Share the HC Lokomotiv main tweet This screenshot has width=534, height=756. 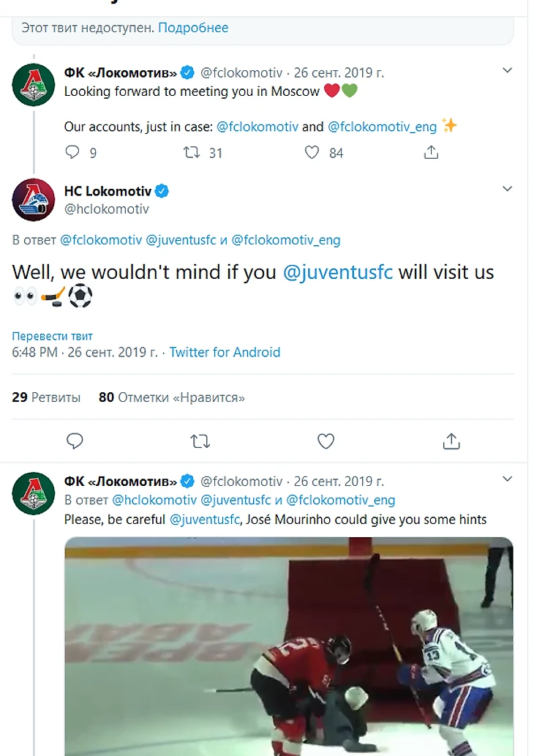[451, 441]
